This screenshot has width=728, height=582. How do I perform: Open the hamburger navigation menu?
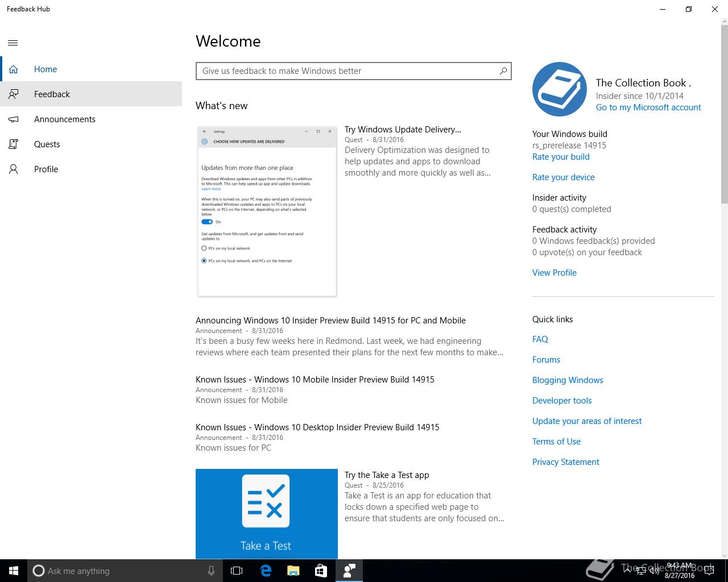[13, 43]
